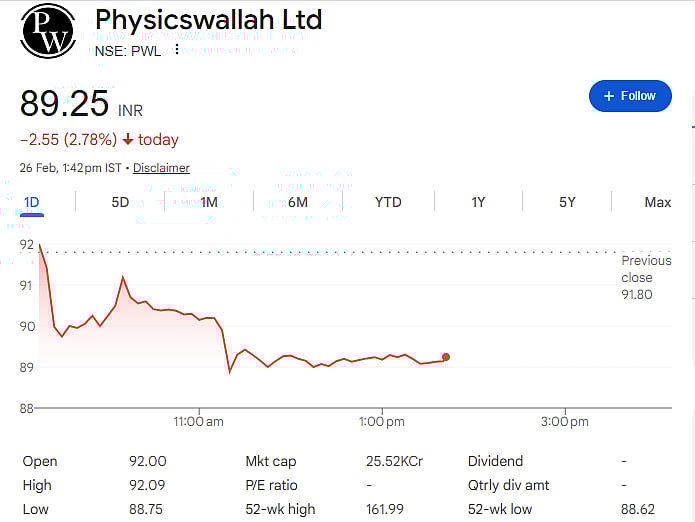
Task: Open the Disclaimer link
Action: [161, 168]
